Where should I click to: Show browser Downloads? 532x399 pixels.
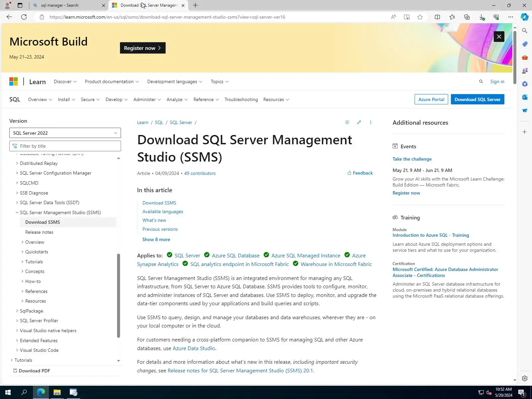tap(481, 17)
